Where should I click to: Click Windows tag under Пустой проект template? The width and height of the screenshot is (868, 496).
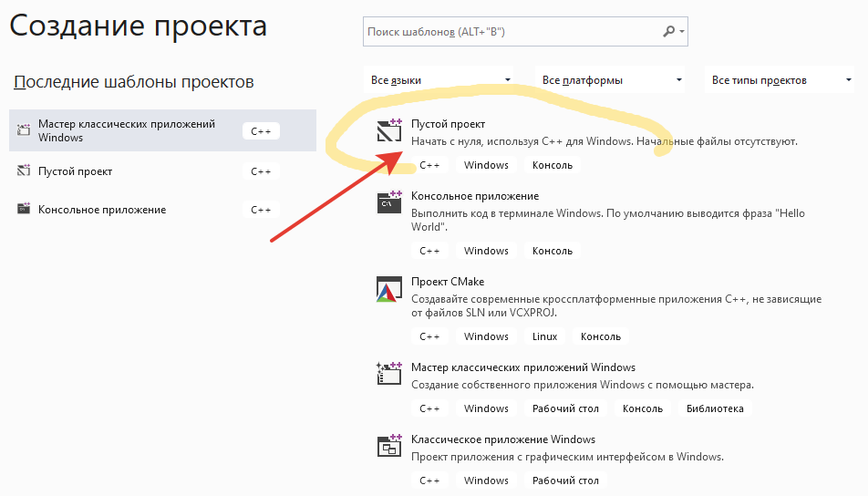[x=486, y=165]
